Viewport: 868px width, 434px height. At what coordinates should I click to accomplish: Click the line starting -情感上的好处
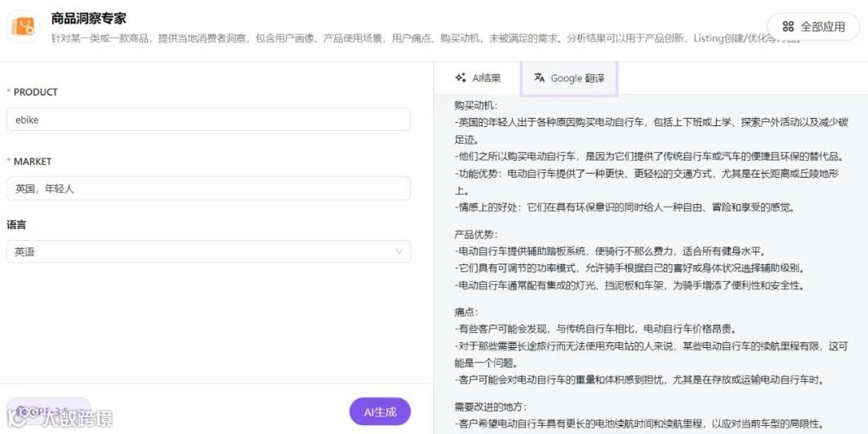click(624, 207)
